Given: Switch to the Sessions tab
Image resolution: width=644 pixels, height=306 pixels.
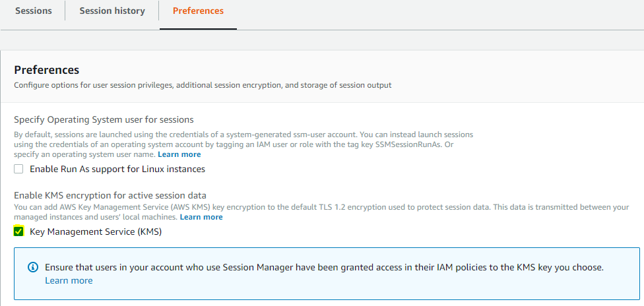Looking at the screenshot, I should [x=34, y=11].
